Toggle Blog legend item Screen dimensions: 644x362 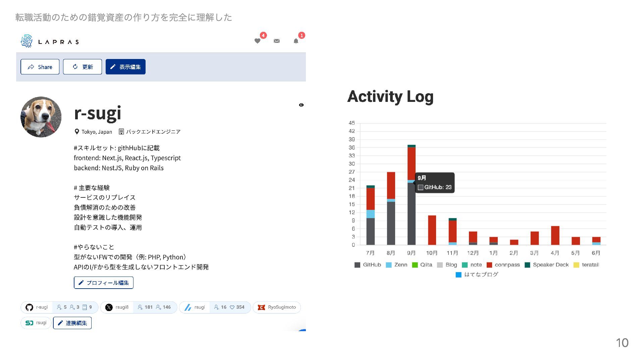point(447,265)
